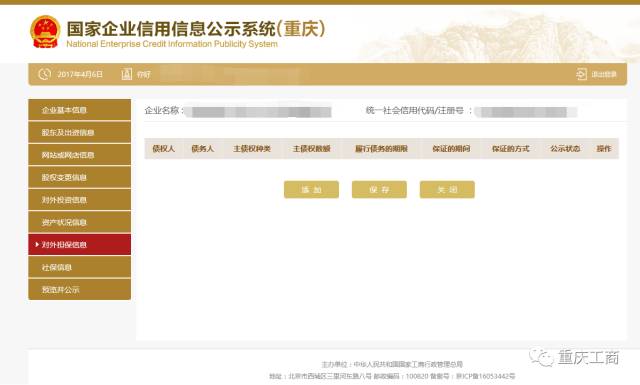Click the 退出登录 logout link
This screenshot has width=640, height=385.
pyautogui.click(x=604, y=74)
